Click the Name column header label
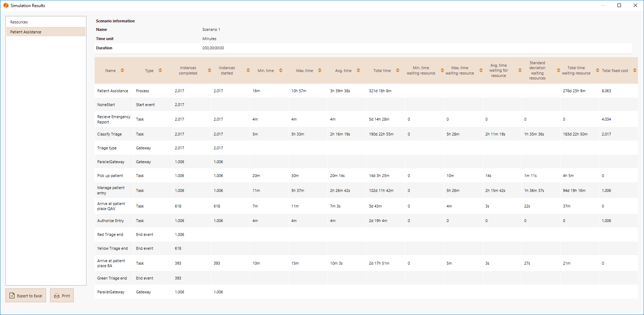Image resolution: width=644 pixels, height=315 pixels. (x=111, y=71)
